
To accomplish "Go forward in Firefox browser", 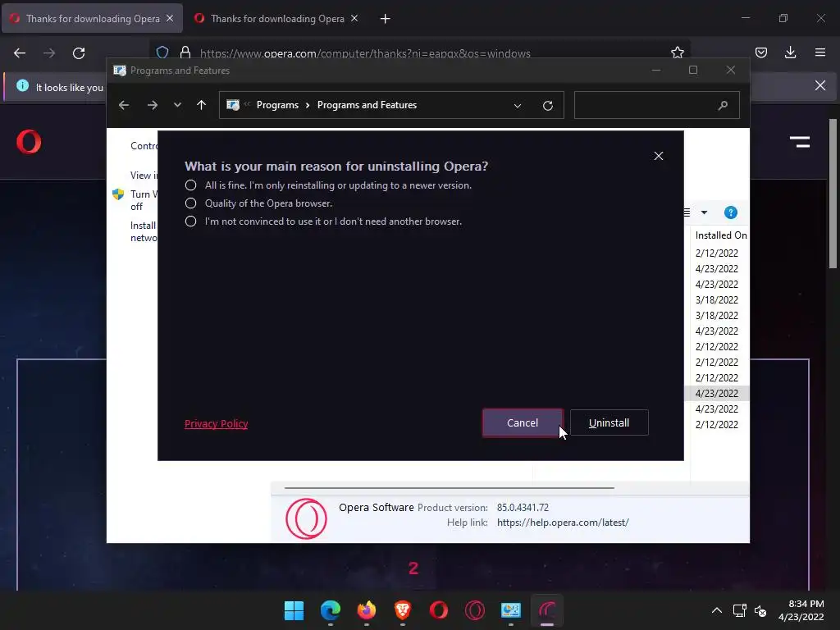I will (x=49, y=53).
